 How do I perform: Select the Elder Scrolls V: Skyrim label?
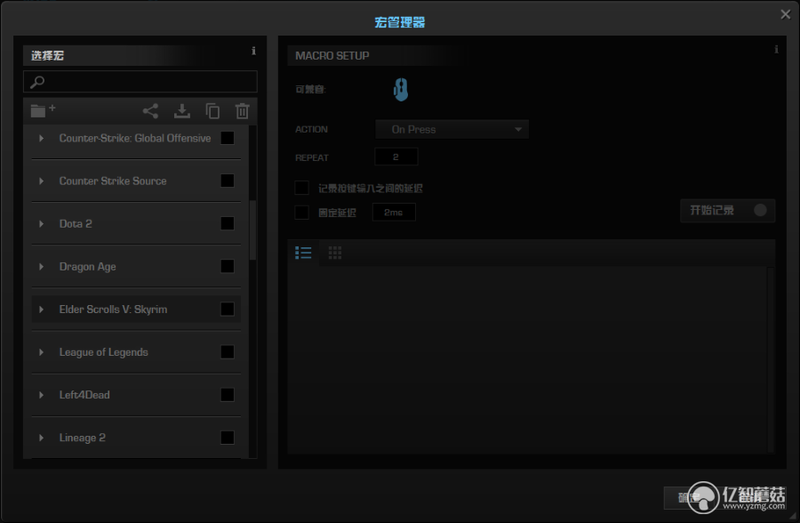113,310
